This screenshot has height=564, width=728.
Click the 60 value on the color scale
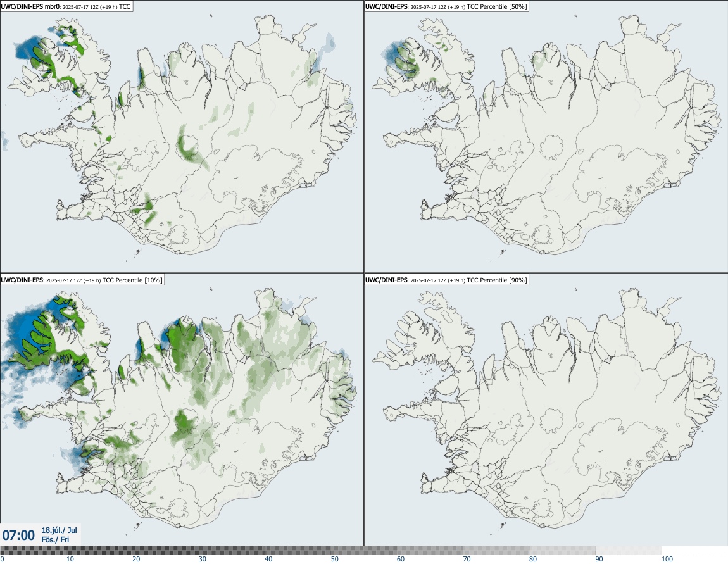tap(401, 559)
